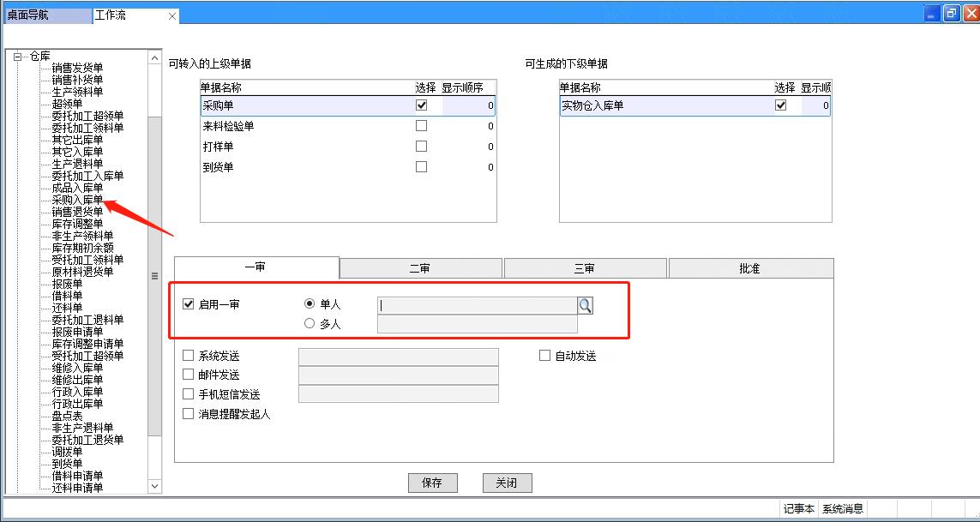The image size is (980, 522).
Task: Select the 多人 radio button
Action: (310, 324)
